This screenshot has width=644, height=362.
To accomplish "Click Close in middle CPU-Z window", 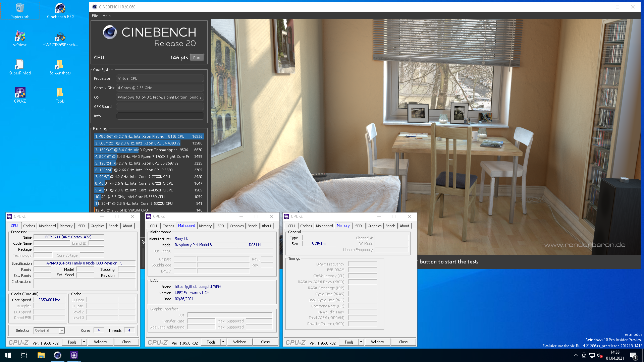I will point(265,342).
